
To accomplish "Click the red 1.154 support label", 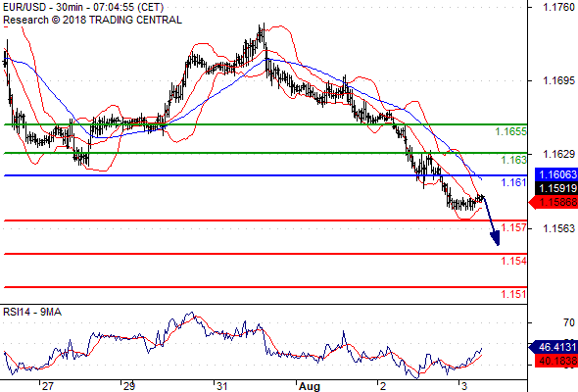I will click(513, 261).
